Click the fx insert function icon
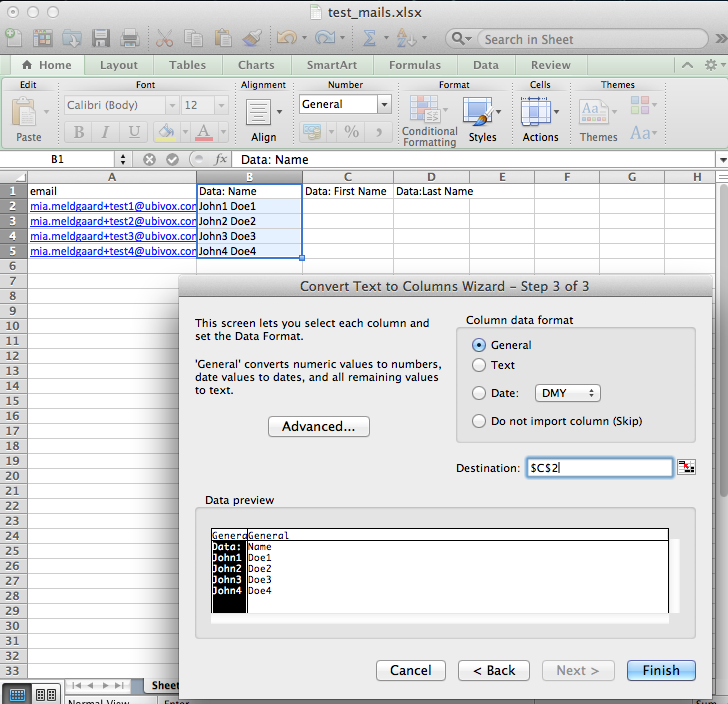 coord(221,159)
